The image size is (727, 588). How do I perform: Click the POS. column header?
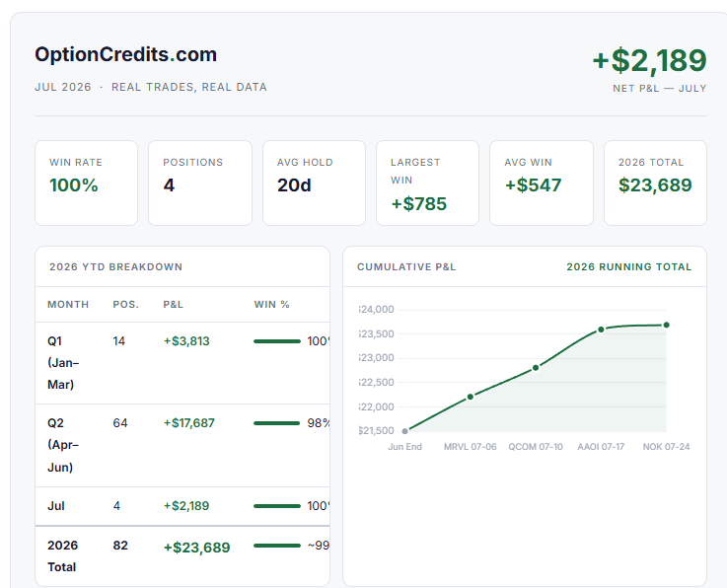[126, 305]
